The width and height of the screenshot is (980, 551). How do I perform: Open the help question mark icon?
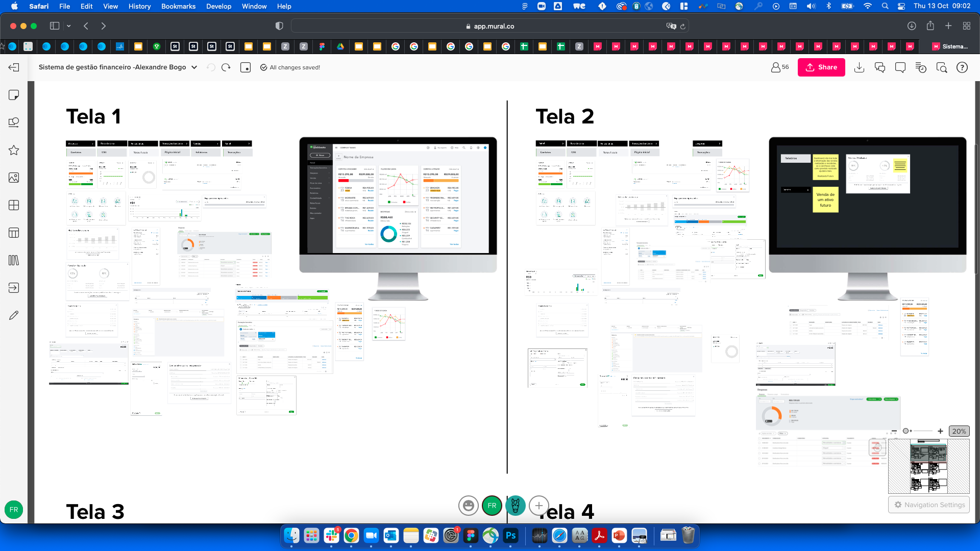[x=962, y=67]
